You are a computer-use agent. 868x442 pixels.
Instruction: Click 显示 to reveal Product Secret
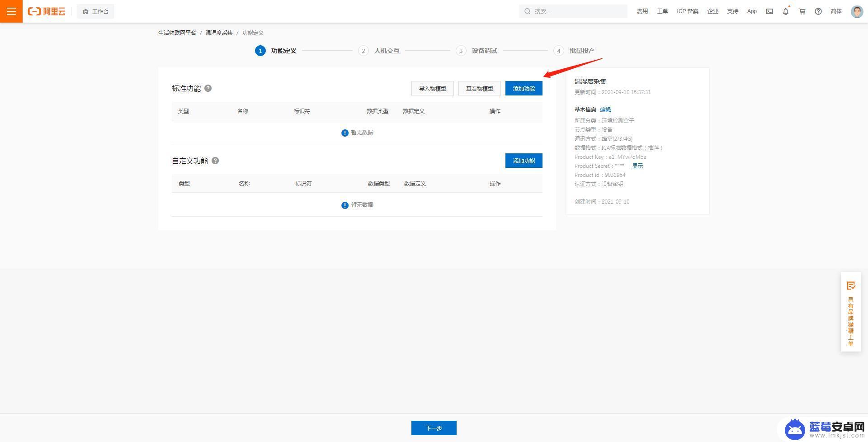tap(637, 166)
